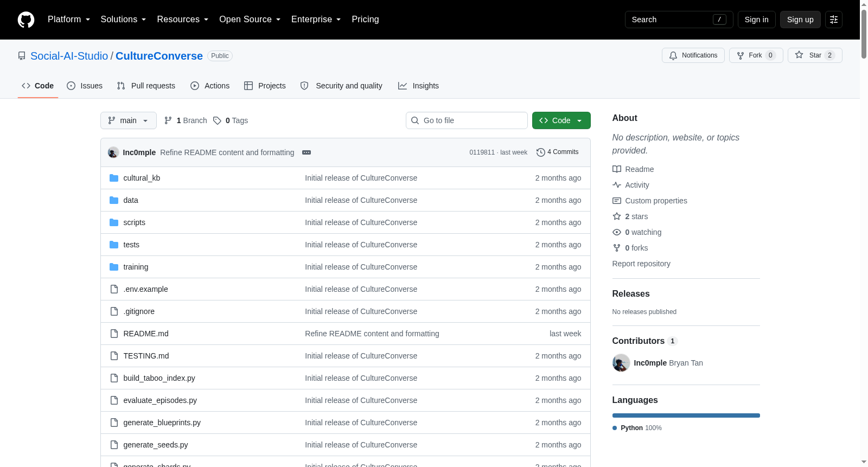Expand the green Code dropdown button
Image resolution: width=868 pixels, height=467 pixels.
point(561,120)
